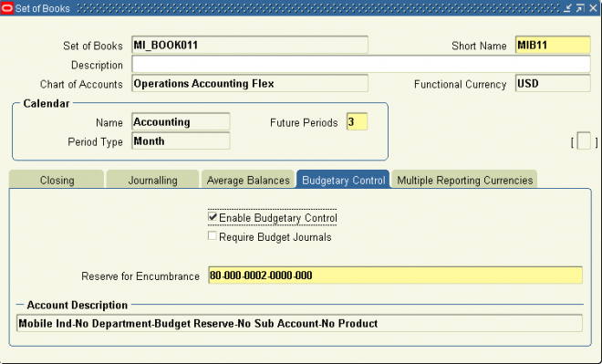Switch to the Journalling tab

click(152, 180)
